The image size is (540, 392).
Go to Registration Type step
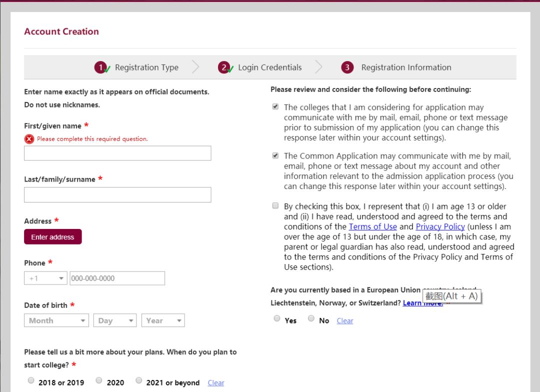[x=146, y=67]
